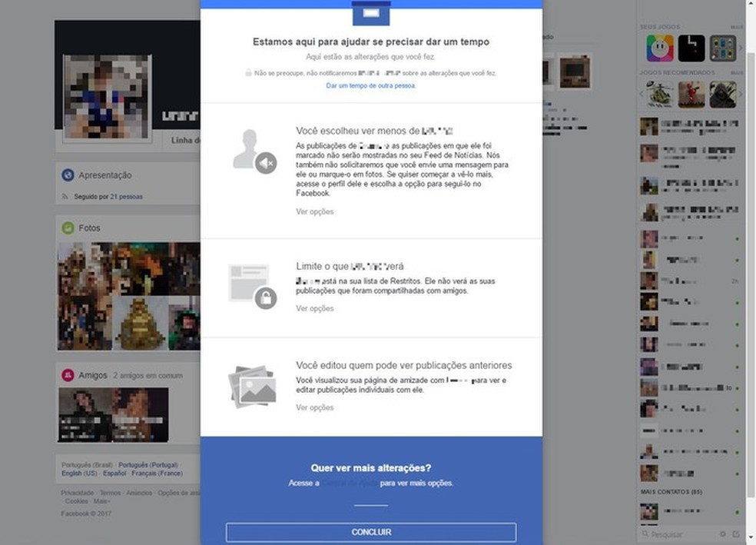Image resolution: width=756 pixels, height=545 pixels.
Task: Open Anúncios footer link
Action: click(x=139, y=493)
